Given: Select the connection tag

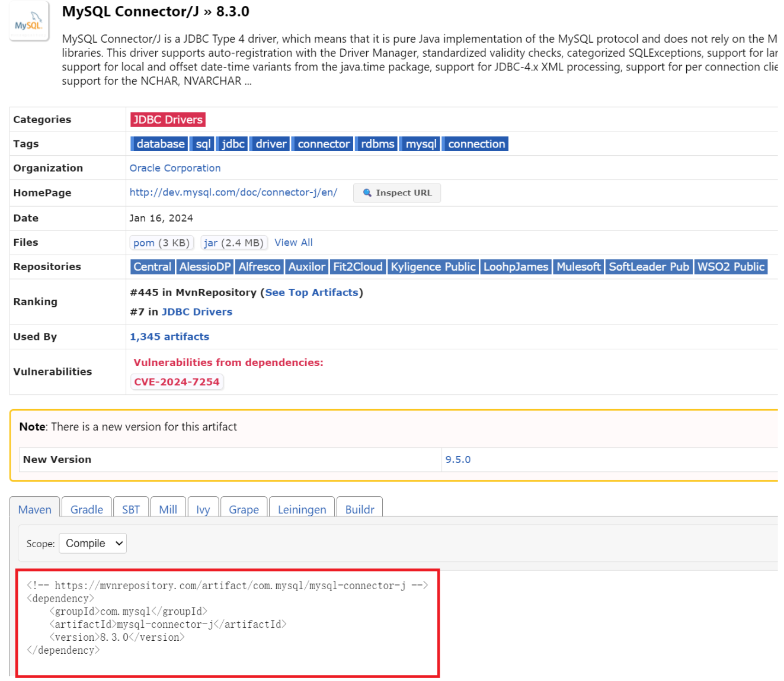Looking at the screenshot, I should 476,144.
